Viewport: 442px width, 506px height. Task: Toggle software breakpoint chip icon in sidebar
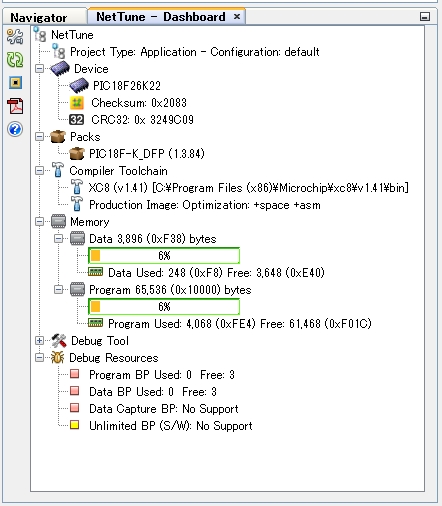tap(15, 83)
